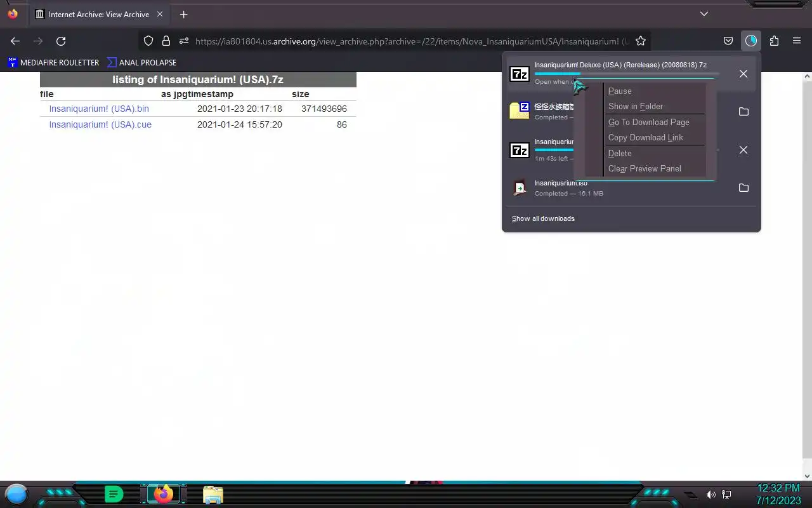Click the zip folder icon of Chinese-named download

[520, 111]
